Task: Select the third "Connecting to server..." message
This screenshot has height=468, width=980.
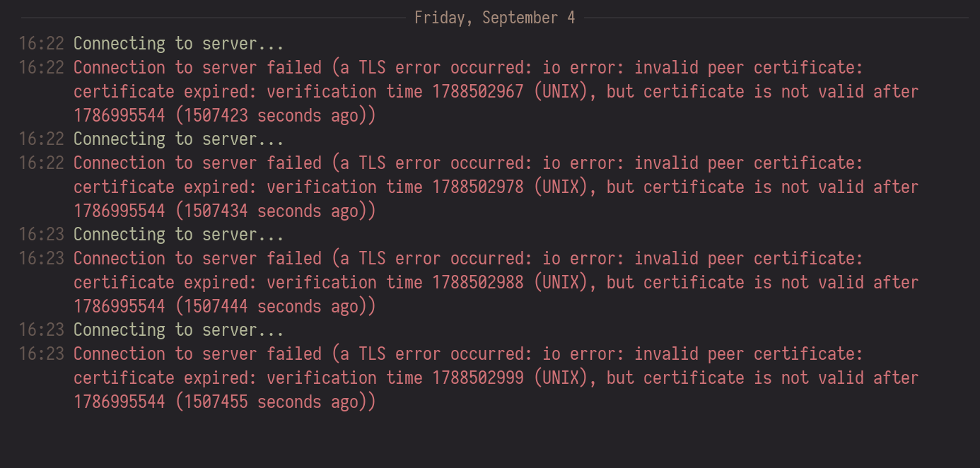Action: [x=178, y=235]
